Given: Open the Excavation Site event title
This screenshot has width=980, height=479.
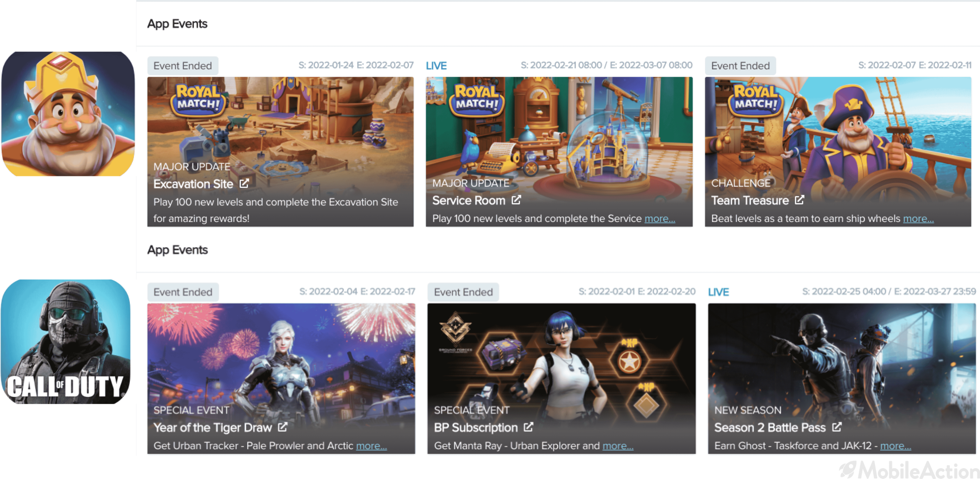Looking at the screenshot, I should click(193, 184).
